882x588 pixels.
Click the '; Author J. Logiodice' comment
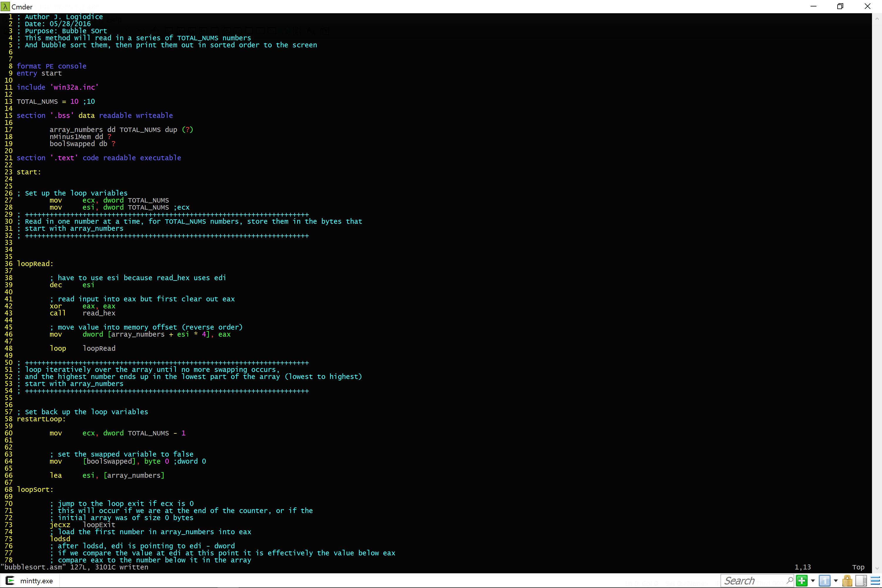60,17
